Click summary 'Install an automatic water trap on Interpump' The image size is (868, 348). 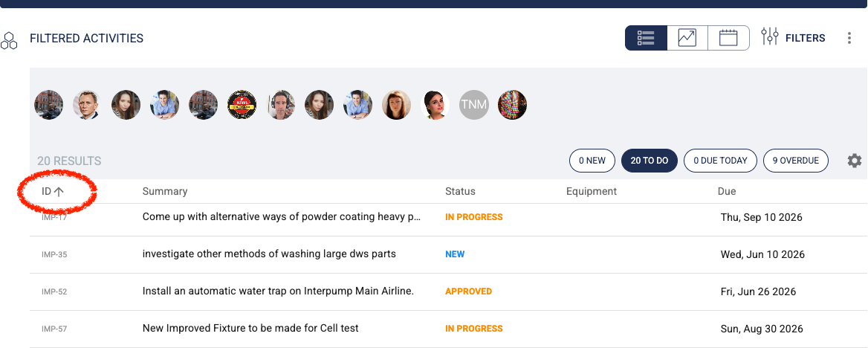(x=279, y=291)
